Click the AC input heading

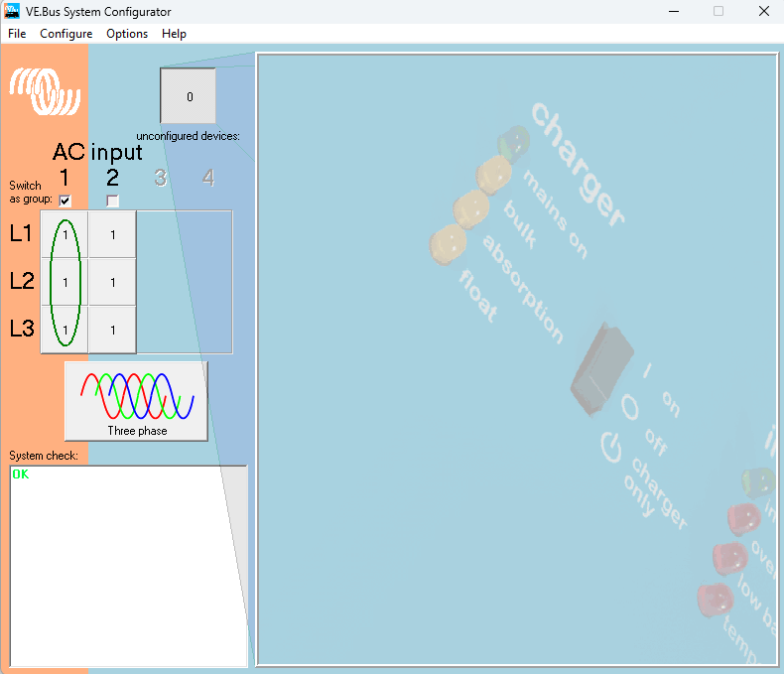97,152
